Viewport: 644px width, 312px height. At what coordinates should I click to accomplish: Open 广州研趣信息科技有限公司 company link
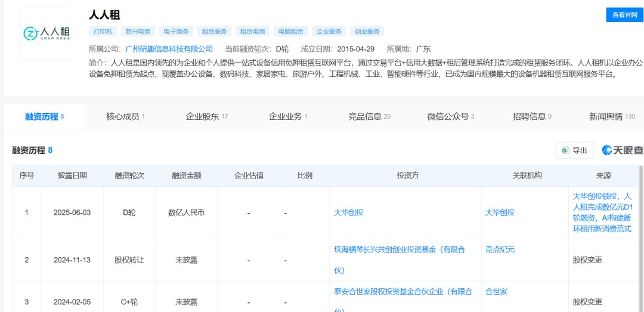169,49
